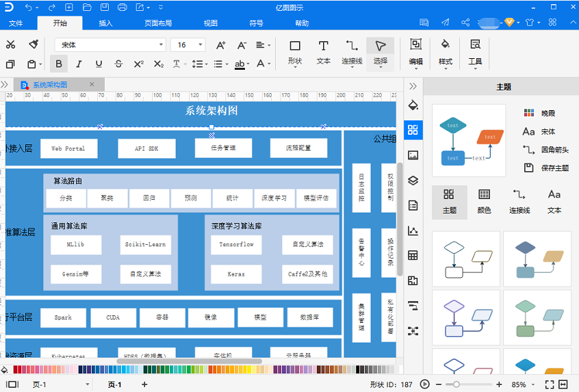Open the table sidebar panel icon
579x392 pixels.
point(413,255)
